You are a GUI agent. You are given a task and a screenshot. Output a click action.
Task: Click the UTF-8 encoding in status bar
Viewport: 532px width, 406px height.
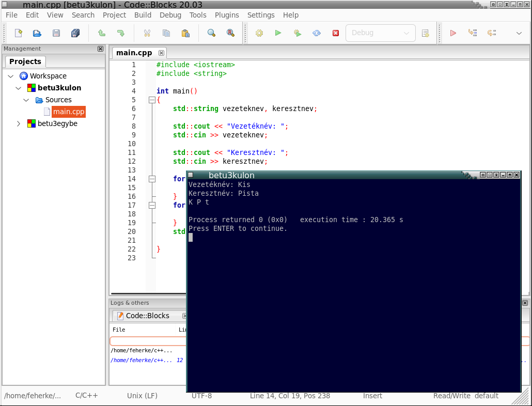click(201, 396)
